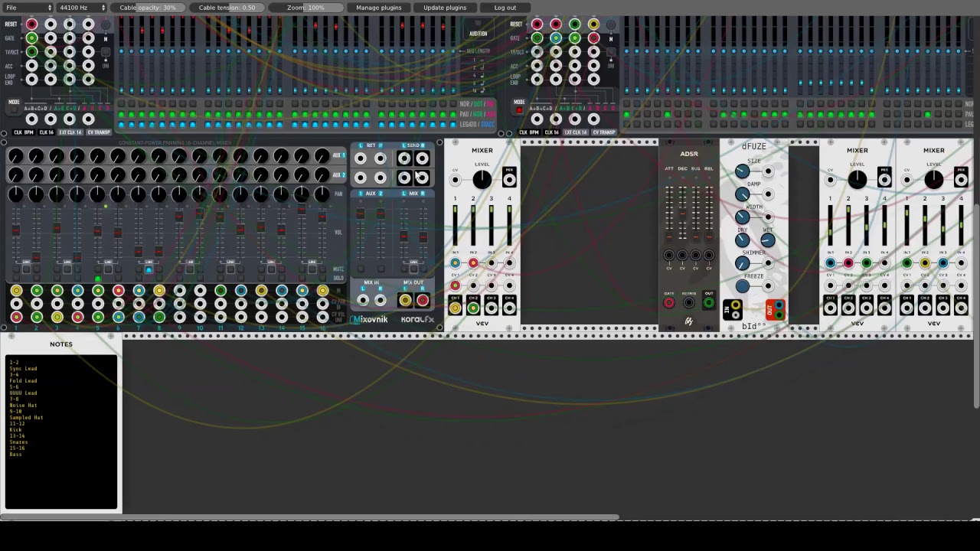The image size is (980, 551).
Task: Toggle the MODE button on the left sequencer
Action: click(x=14, y=110)
